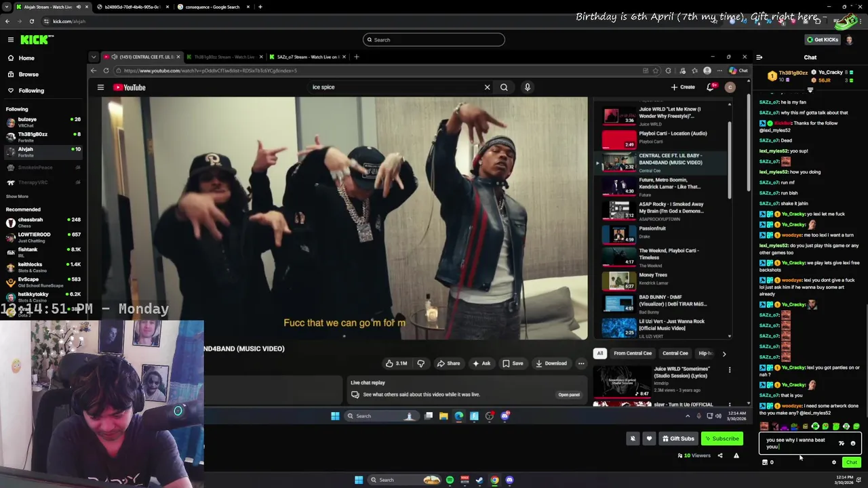Report the stream with warning icon

pyautogui.click(x=736, y=456)
